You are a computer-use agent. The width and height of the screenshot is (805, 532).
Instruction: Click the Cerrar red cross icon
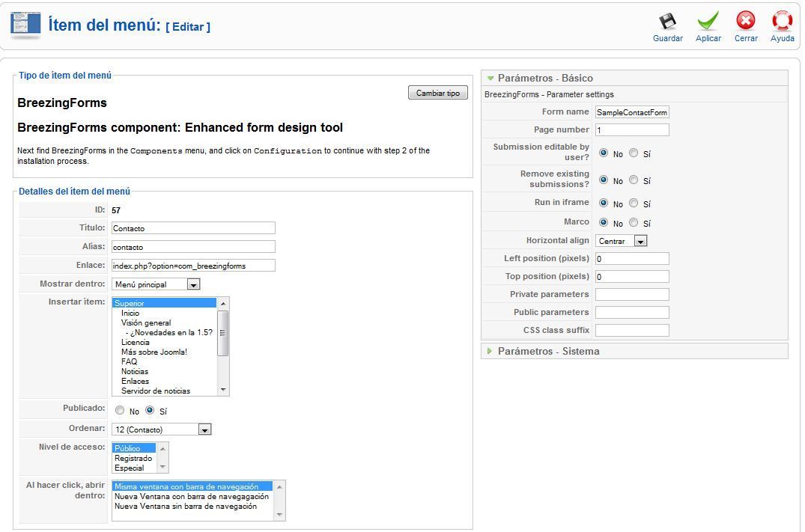click(745, 21)
